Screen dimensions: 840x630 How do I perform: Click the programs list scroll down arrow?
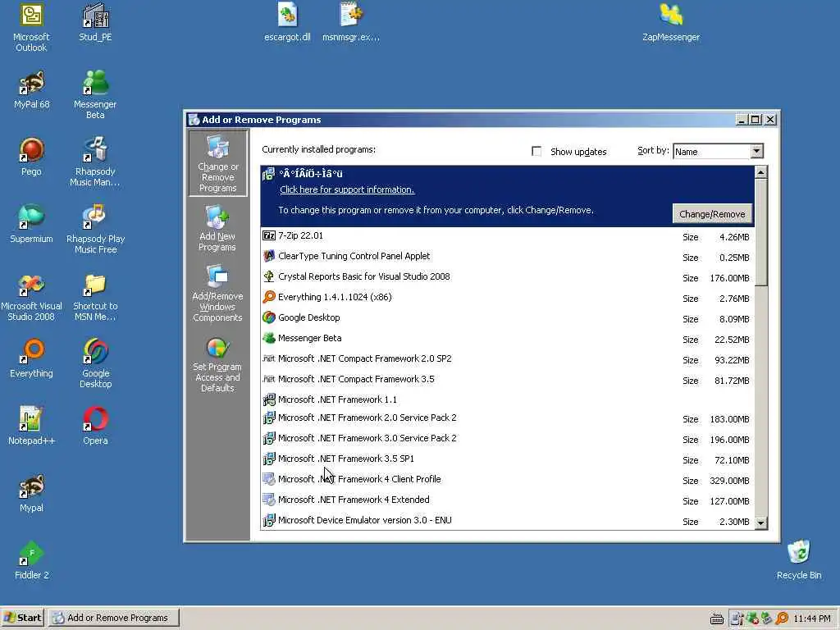(760, 523)
